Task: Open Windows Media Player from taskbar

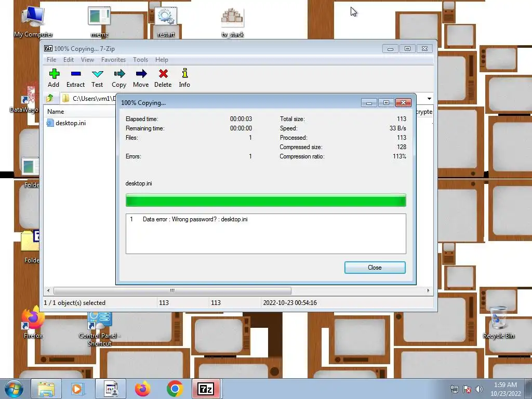Action: [x=78, y=389]
